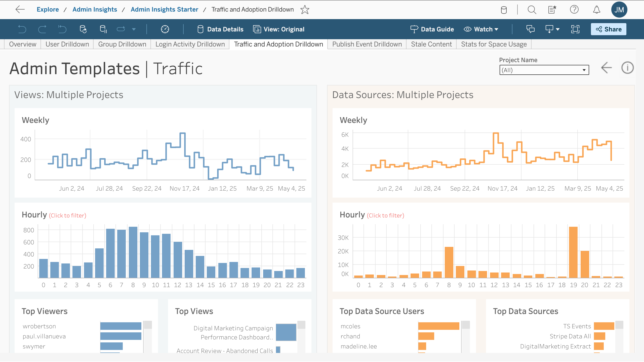644x362 pixels.
Task: Open the Watch dropdown
Action: [x=481, y=29]
